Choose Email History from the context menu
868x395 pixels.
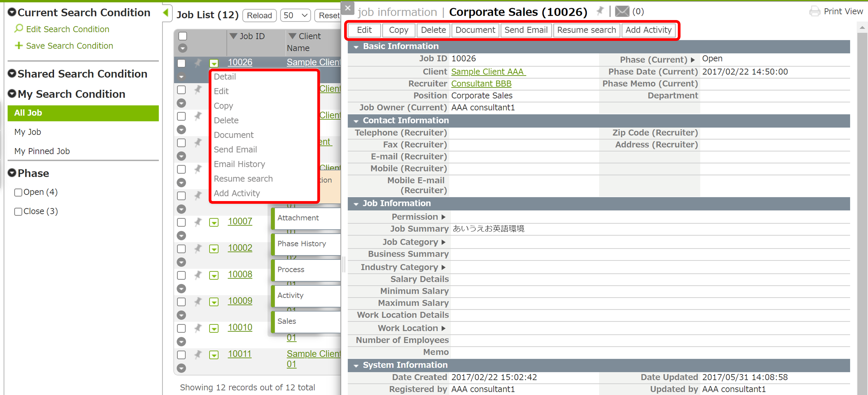pyautogui.click(x=239, y=164)
